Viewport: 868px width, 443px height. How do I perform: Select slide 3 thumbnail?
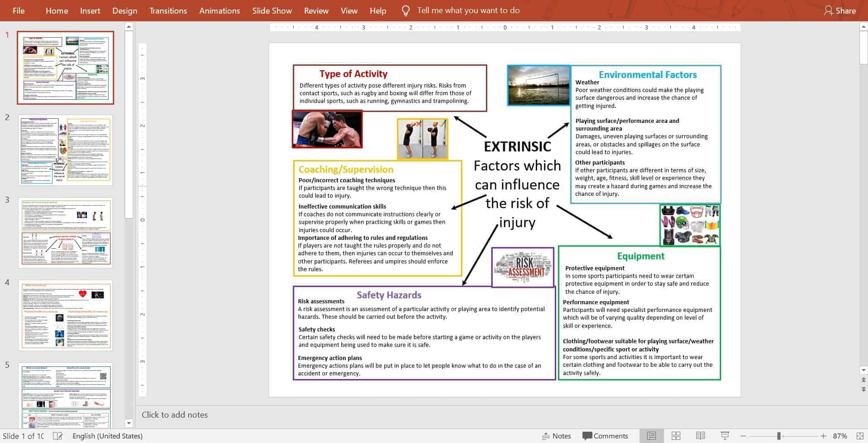[x=65, y=233]
